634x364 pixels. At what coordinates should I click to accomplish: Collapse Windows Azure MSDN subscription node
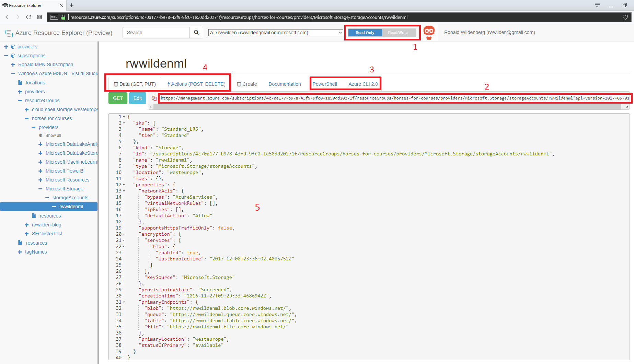(x=13, y=73)
